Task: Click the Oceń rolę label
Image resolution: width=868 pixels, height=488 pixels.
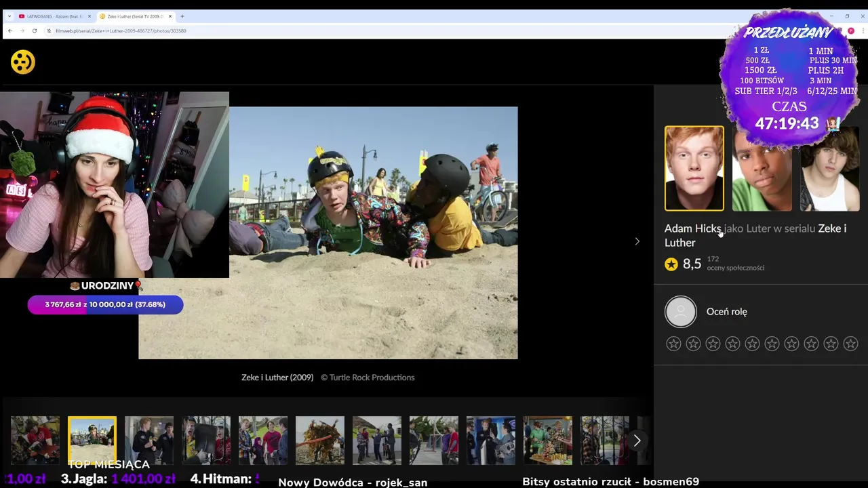Action: pos(727,312)
